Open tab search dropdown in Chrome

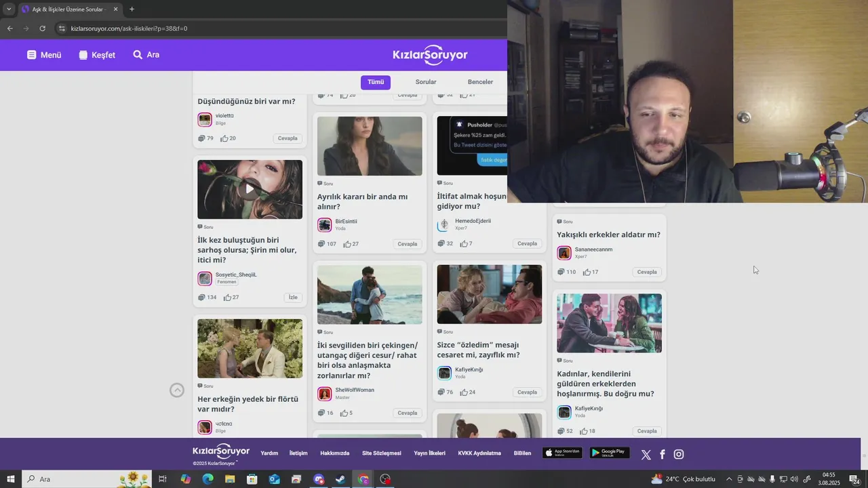[9, 9]
